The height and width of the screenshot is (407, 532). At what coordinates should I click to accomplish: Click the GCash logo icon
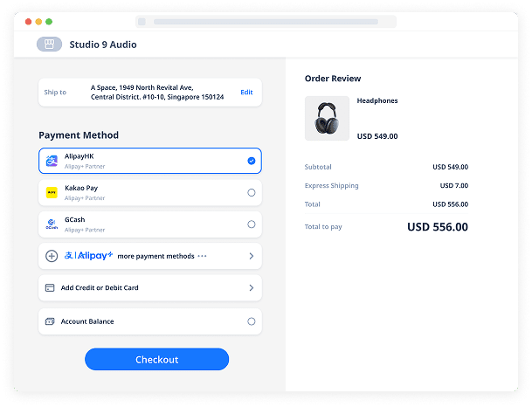pos(52,224)
